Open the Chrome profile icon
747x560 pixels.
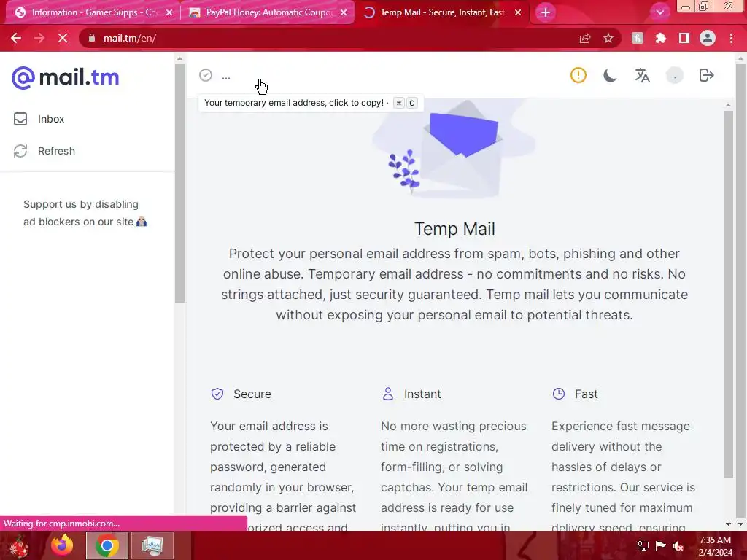[x=708, y=38]
